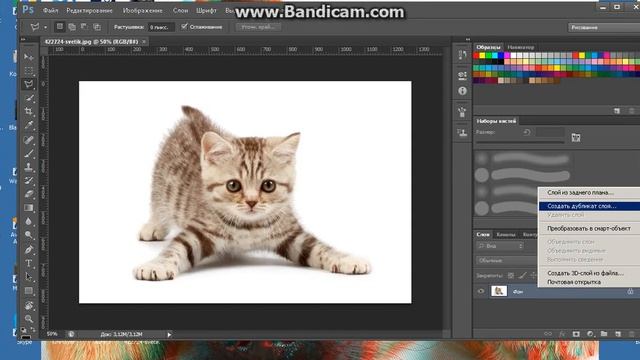
Task: Select the Quick Selection tool
Action: tap(28, 98)
